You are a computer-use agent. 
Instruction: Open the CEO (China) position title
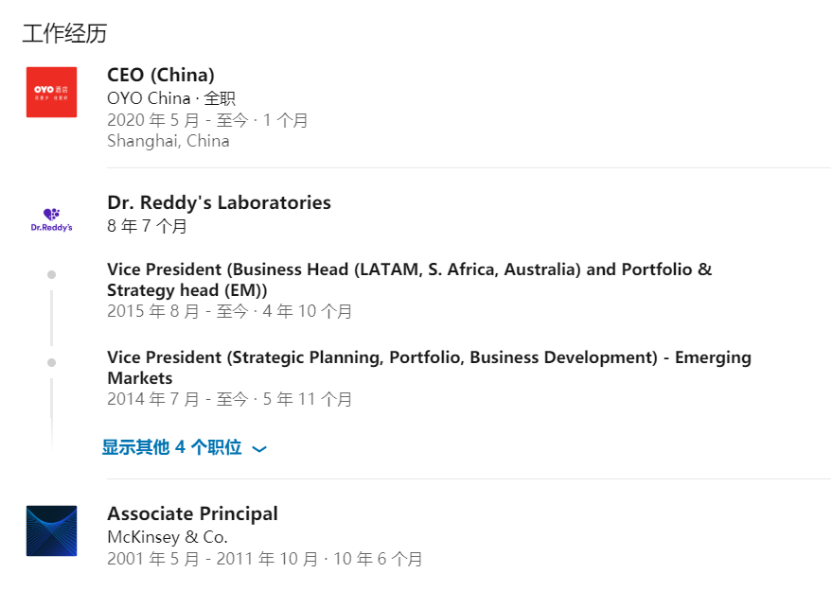(160, 75)
